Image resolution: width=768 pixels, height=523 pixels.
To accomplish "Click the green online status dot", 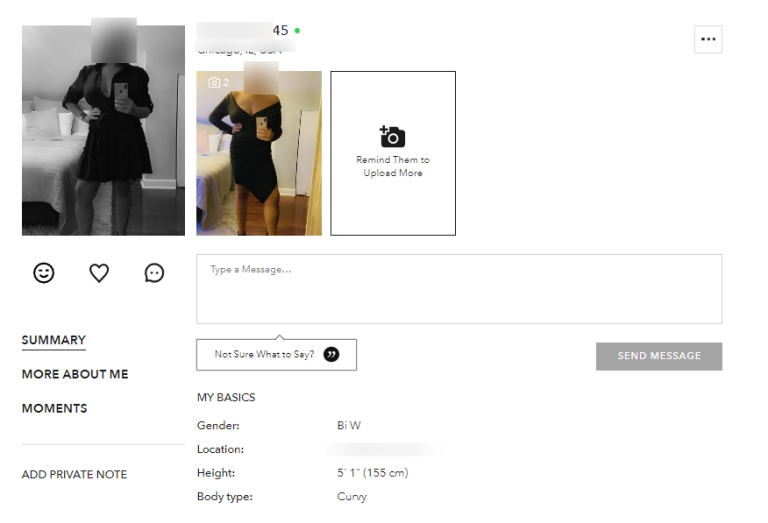I will click(297, 30).
